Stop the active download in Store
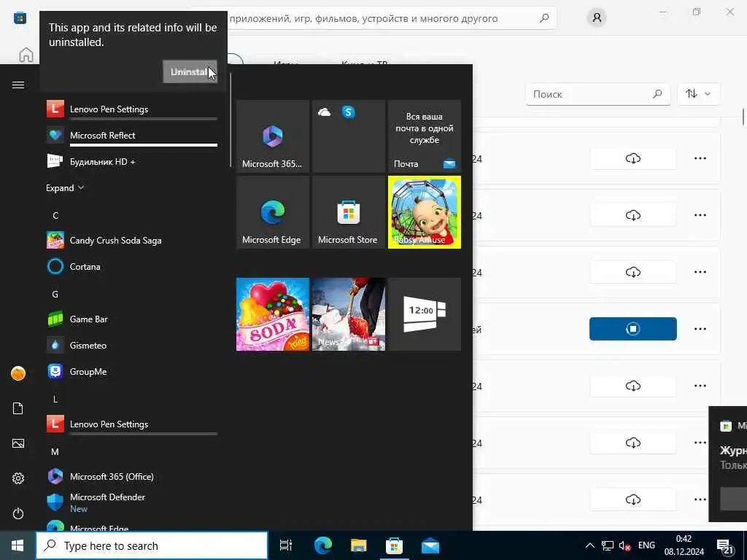The image size is (747, 560). tap(632, 329)
